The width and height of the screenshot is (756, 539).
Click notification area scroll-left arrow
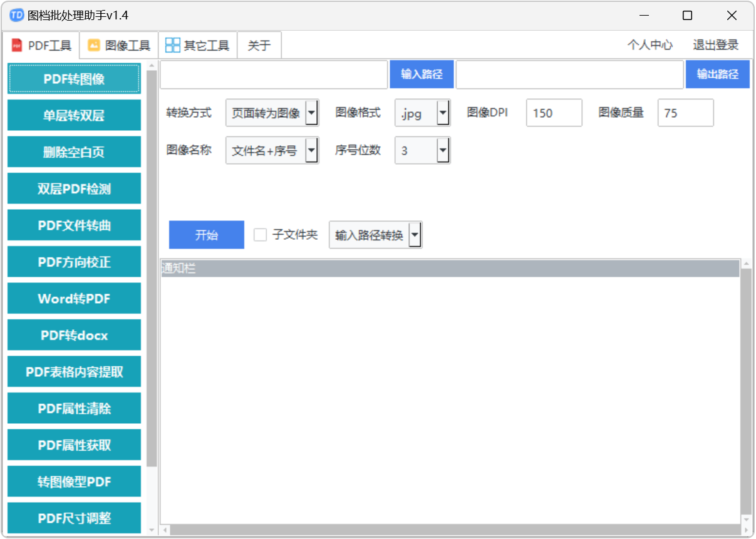point(166,530)
